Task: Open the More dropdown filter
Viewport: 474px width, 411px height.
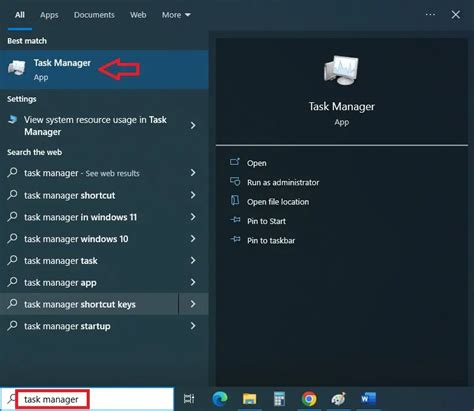Action: click(176, 15)
